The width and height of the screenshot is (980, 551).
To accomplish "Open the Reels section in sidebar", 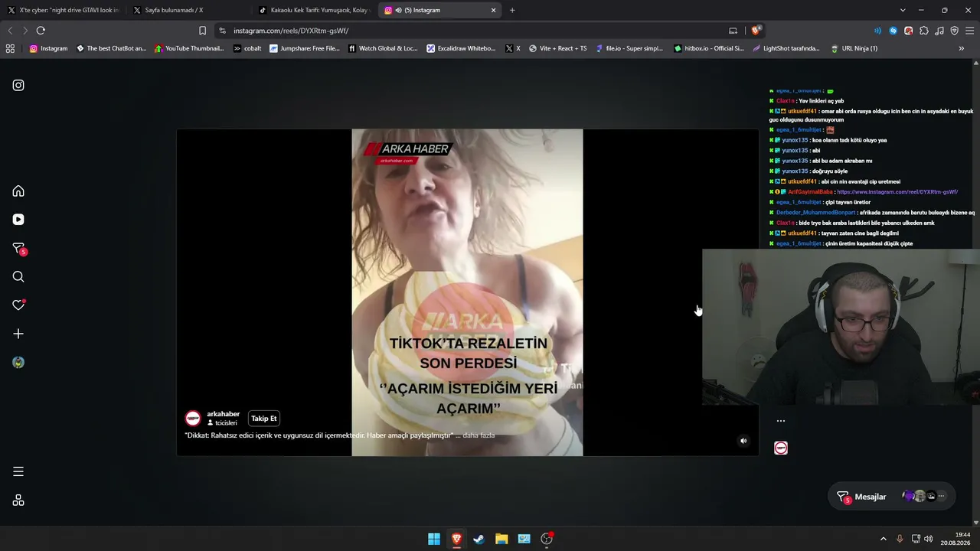I will (x=18, y=220).
